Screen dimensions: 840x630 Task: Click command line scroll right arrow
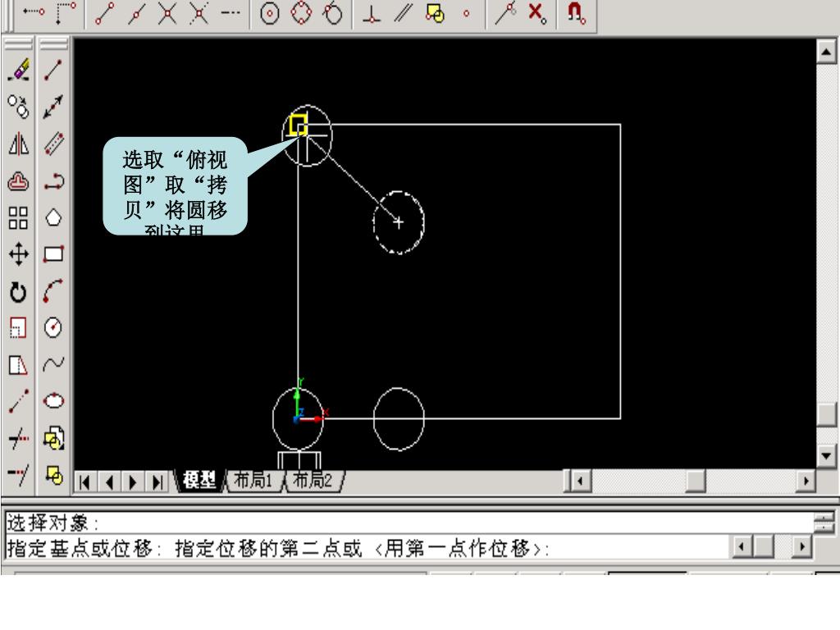[801, 547]
